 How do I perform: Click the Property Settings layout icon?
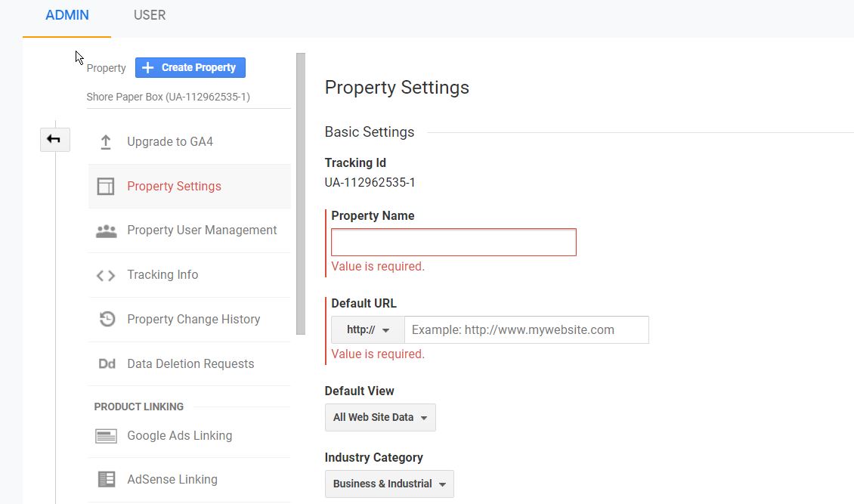(106, 187)
